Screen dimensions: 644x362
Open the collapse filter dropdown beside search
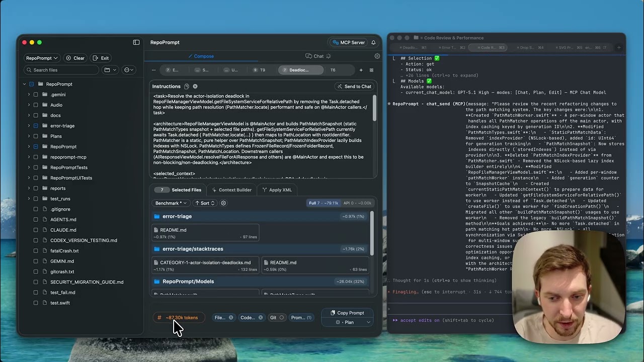click(x=129, y=70)
